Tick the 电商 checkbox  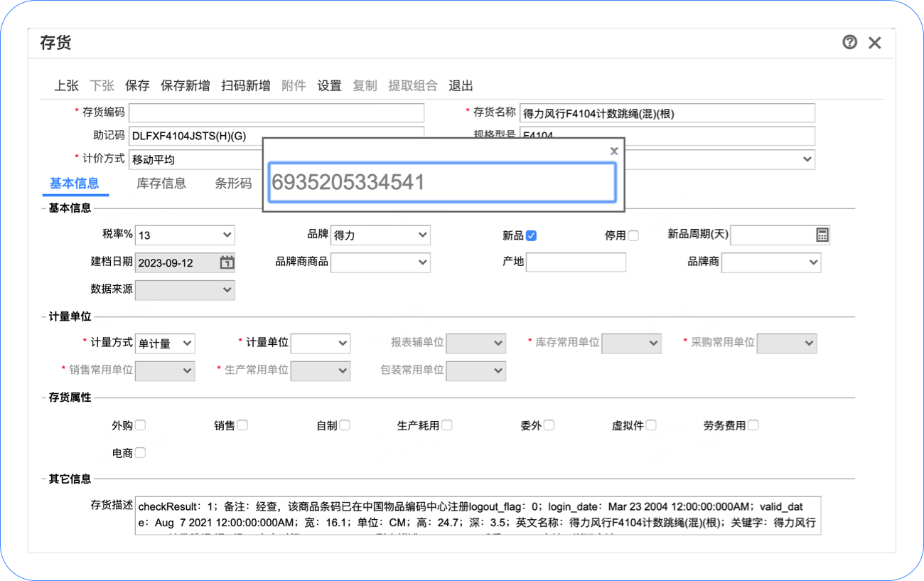coord(140,452)
